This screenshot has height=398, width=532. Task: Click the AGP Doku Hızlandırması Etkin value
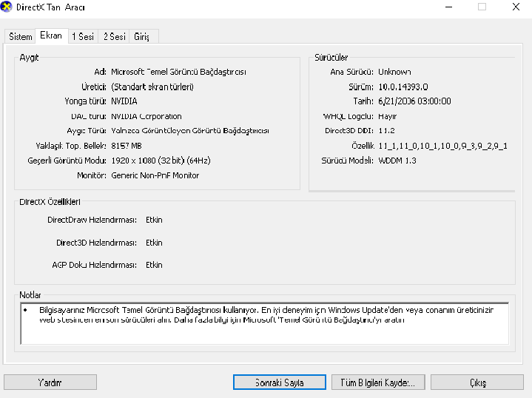154,265
